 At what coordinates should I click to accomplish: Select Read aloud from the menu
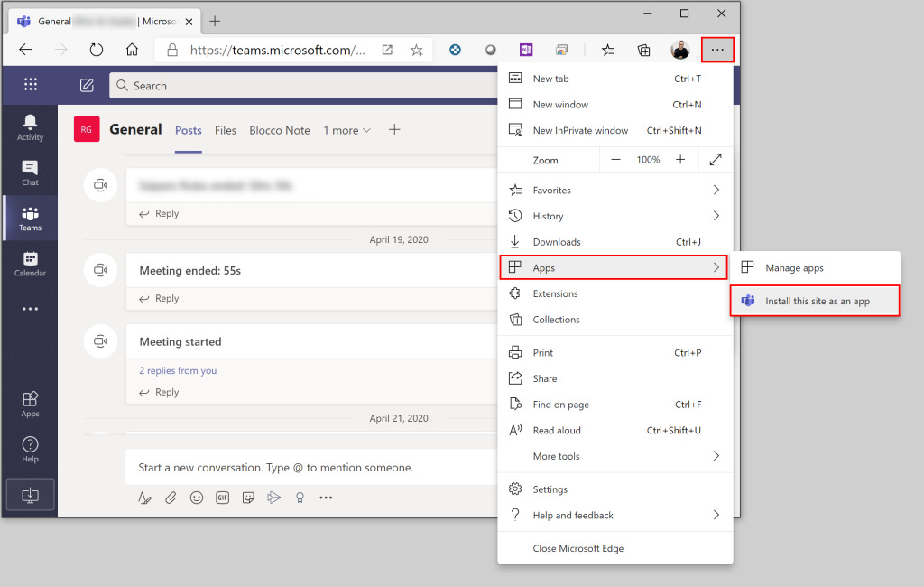point(615,431)
